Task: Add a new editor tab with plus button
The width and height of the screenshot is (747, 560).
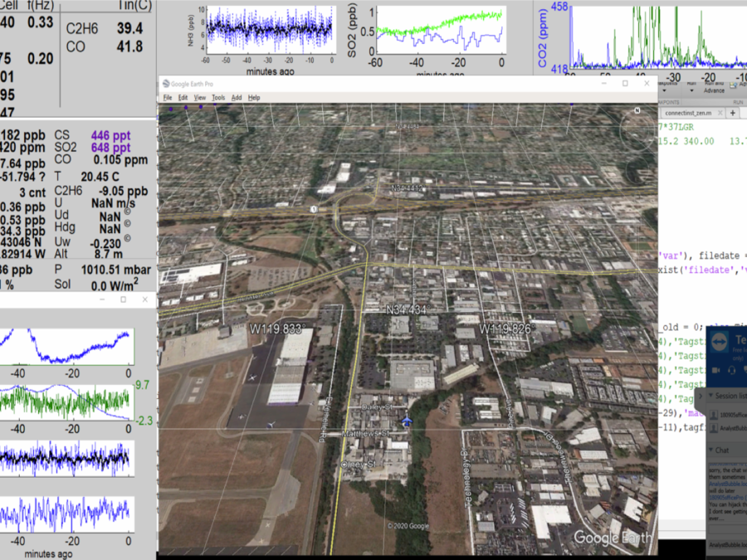Action: click(x=733, y=113)
